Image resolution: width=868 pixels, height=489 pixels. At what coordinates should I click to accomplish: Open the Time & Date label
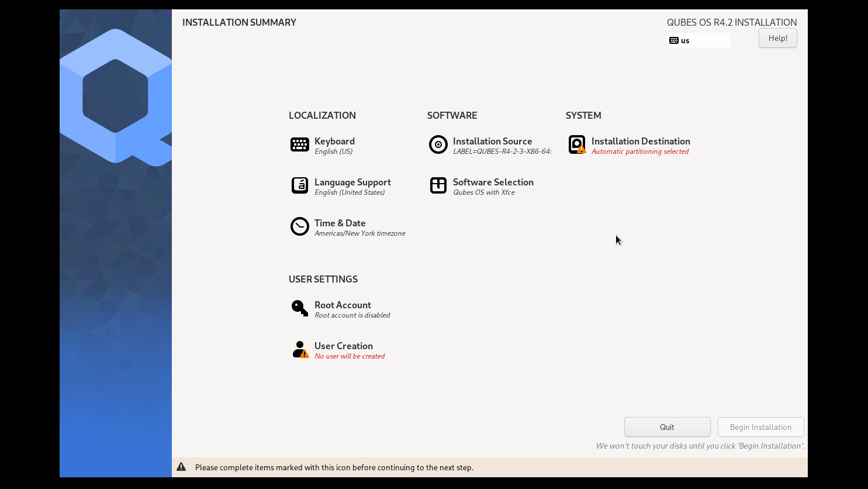pos(340,223)
